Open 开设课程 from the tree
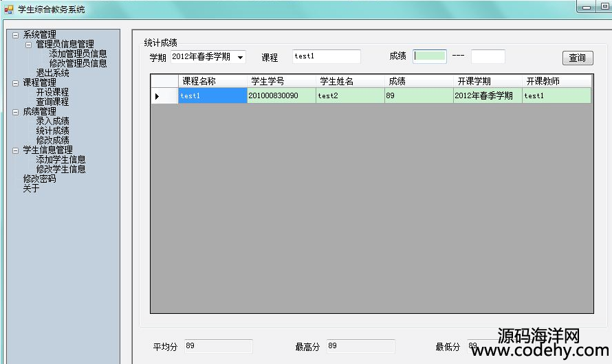This screenshot has width=612, height=364. pos(53,92)
